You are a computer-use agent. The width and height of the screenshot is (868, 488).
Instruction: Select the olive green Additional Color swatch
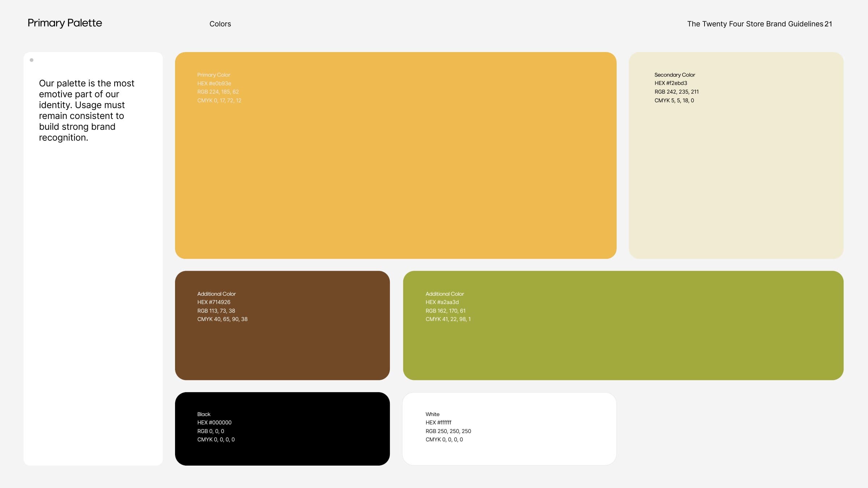[623, 325]
